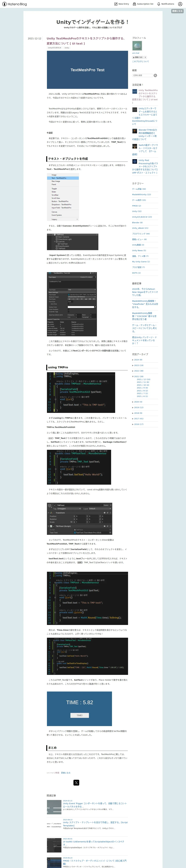Expand the 2019 archive triangle
186x868 pixels.
coord(133,407)
